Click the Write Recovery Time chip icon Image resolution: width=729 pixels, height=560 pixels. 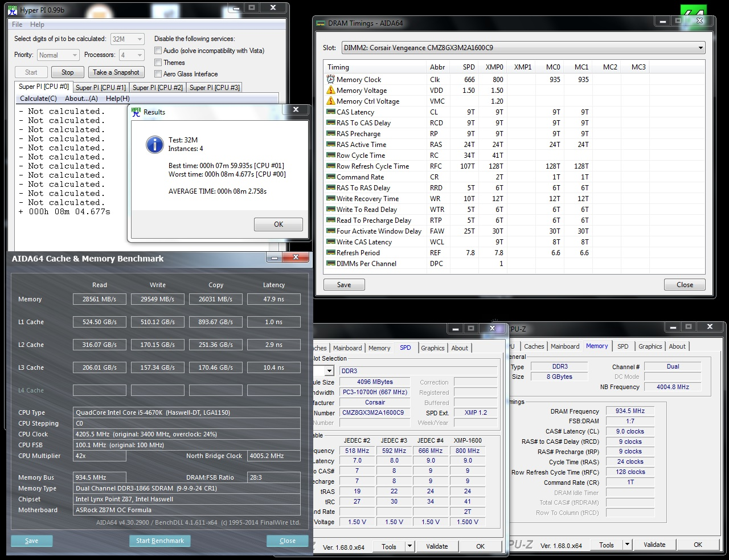331,198
